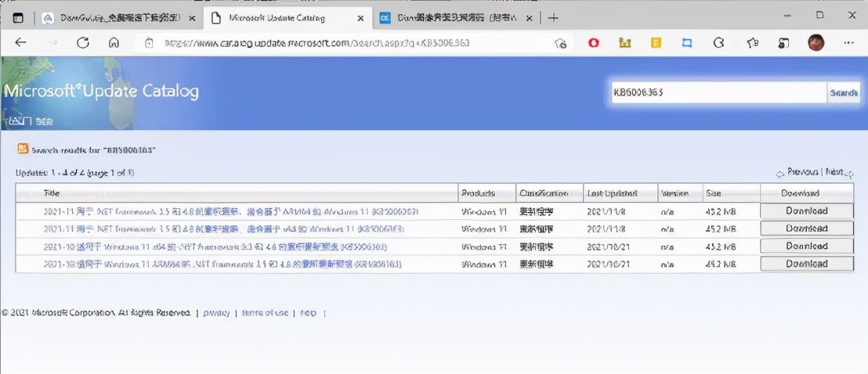Image resolution: width=868 pixels, height=374 pixels.
Task: Go back with the browser back arrow
Action: click(20, 42)
